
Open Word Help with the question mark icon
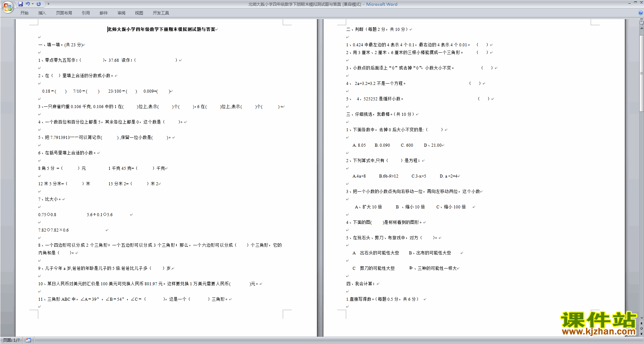click(641, 13)
